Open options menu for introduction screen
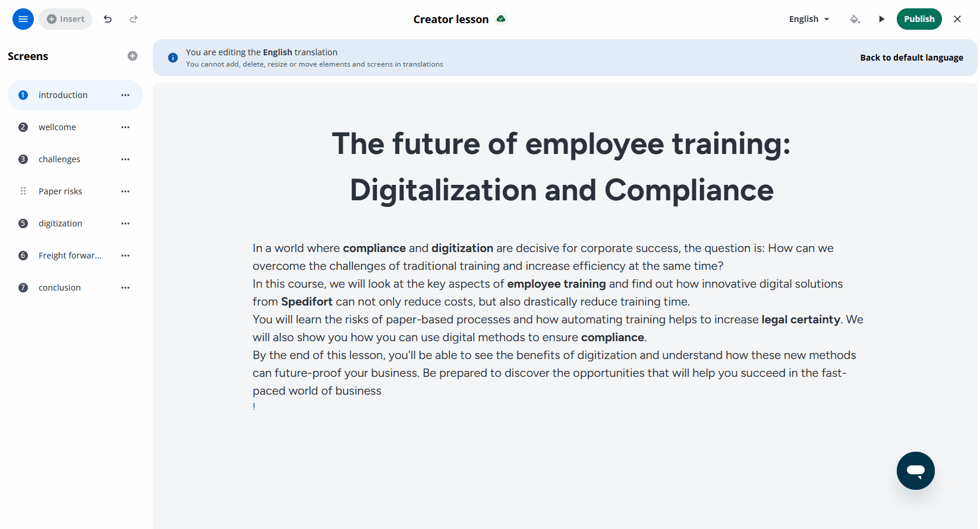This screenshot has width=980, height=529. coord(125,95)
